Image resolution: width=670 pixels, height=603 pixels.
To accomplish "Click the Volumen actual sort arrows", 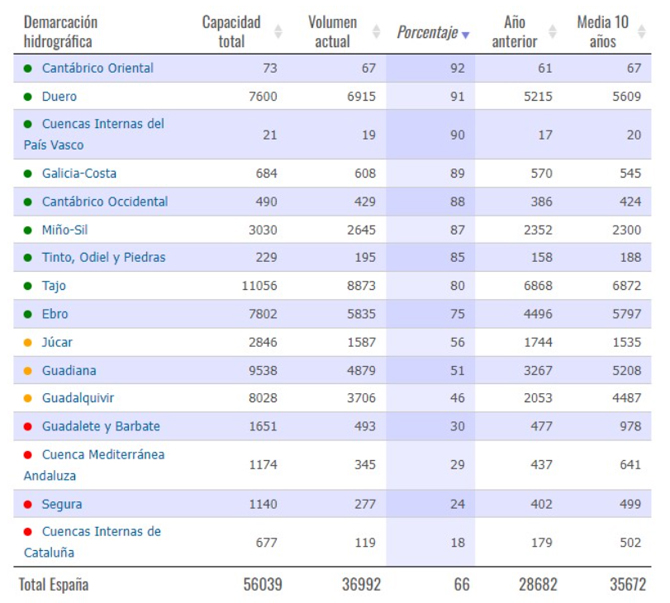I will [376, 32].
